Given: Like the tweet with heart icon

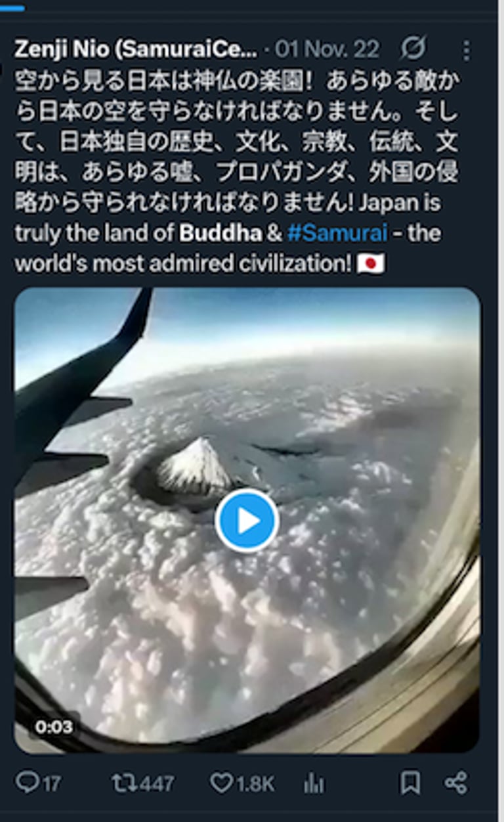Looking at the screenshot, I should tap(222, 783).
